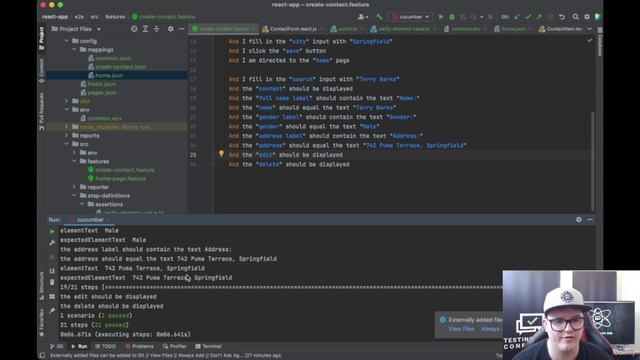This screenshot has height=360, width=640.
Task: Select home-page.feature in the project tree
Action: tap(120, 178)
